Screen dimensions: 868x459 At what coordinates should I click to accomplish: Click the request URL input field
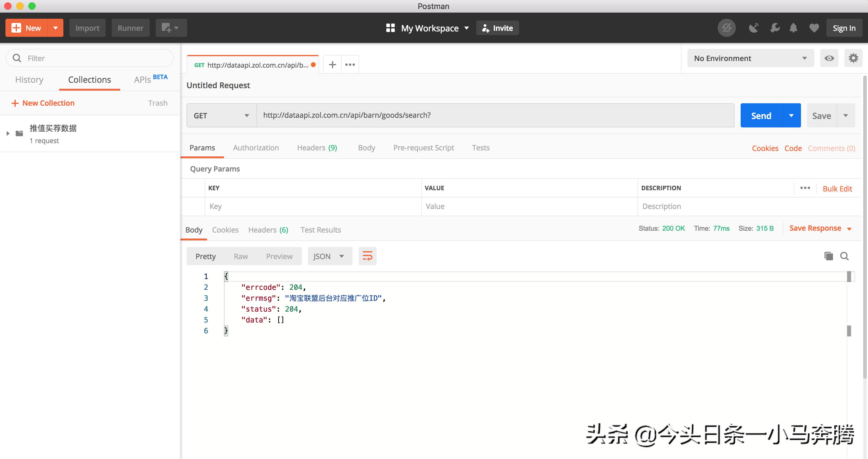tap(495, 115)
